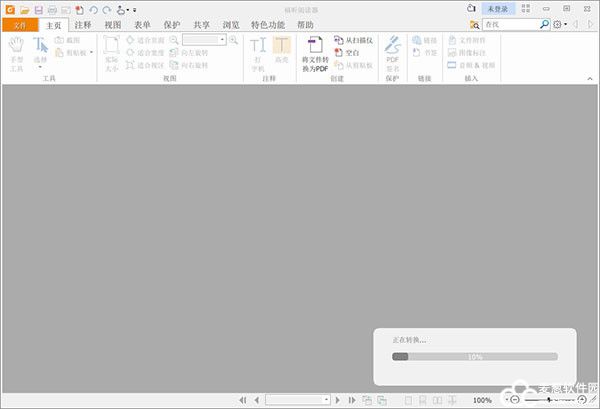Screen dimensions: 600x409
Task: Open the 特色功能 tab
Action: click(266, 24)
